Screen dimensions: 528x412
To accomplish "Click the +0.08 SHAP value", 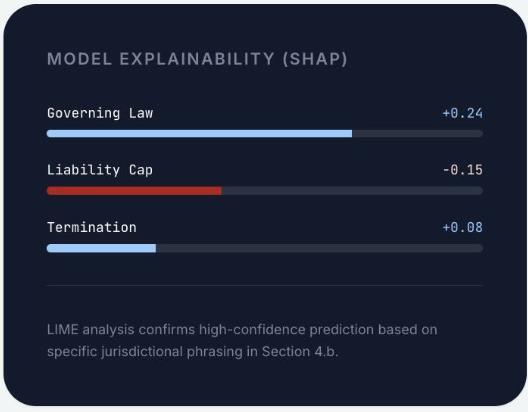I will pos(462,227).
